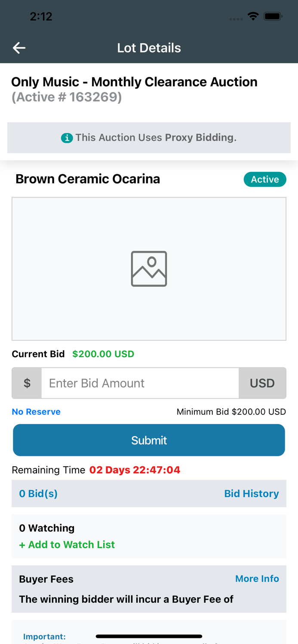Tap the back arrow to leave Lot Details
298x644 pixels.
point(19,48)
